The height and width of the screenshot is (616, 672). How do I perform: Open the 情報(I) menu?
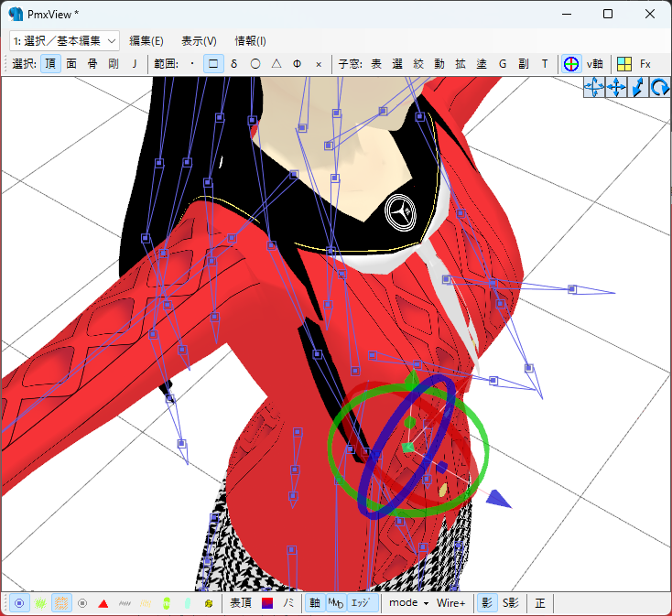click(250, 41)
